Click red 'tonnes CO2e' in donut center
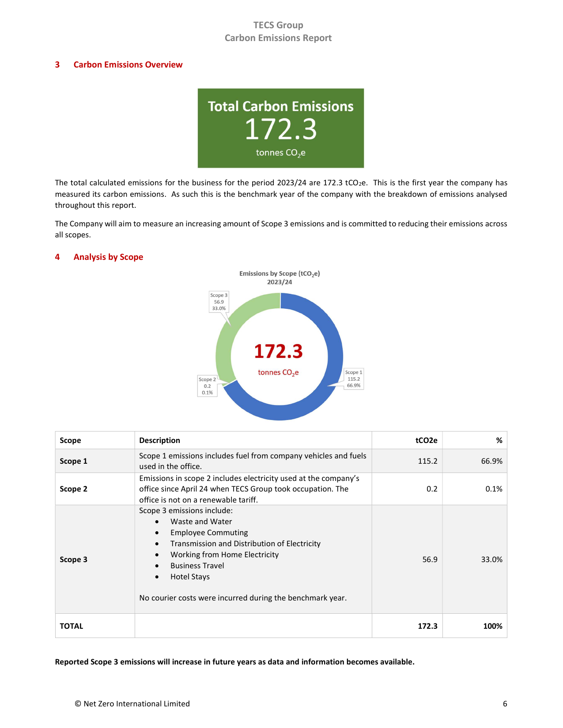Viewport: 563px width, 728px height. pyautogui.click(x=278, y=373)
